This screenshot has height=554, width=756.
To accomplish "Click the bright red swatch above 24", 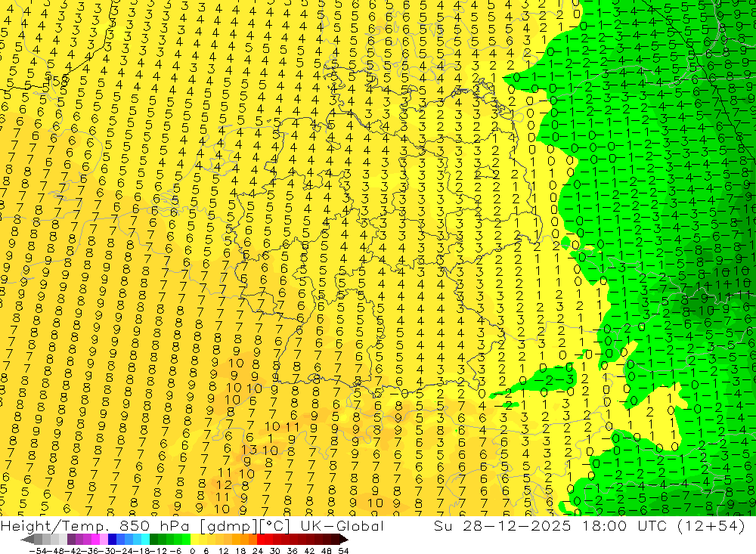I will (261, 540).
